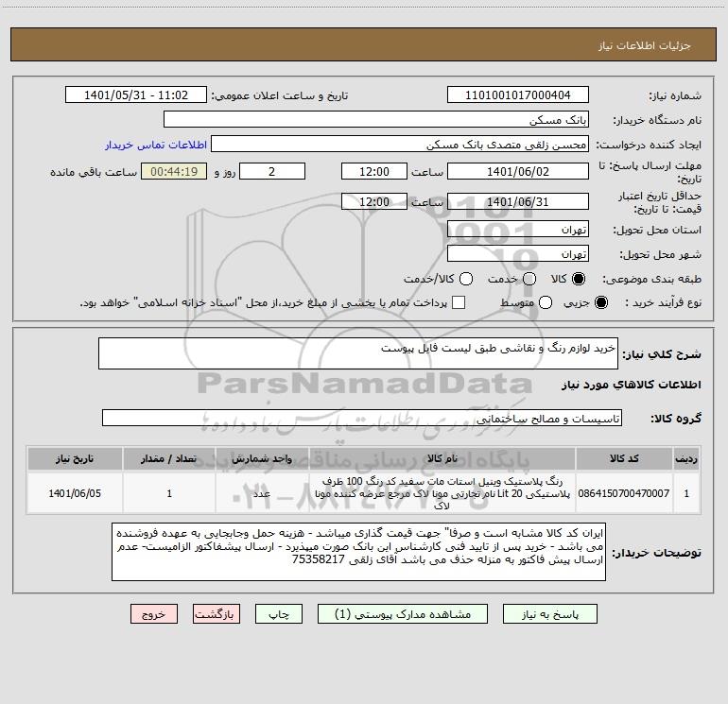Select the جزیی purchase type radio
The width and height of the screenshot is (728, 704).
pyautogui.click(x=600, y=302)
